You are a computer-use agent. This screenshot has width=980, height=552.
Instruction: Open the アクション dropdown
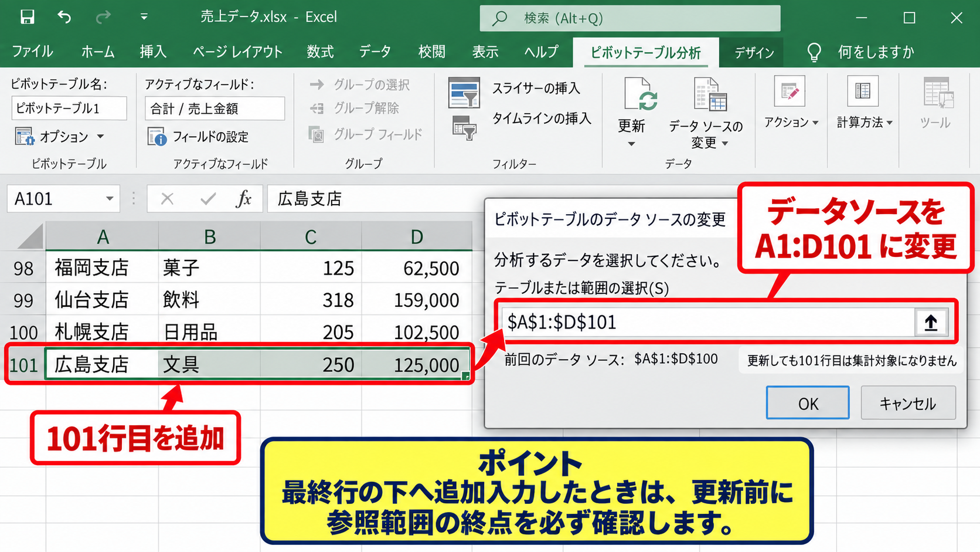point(791,122)
